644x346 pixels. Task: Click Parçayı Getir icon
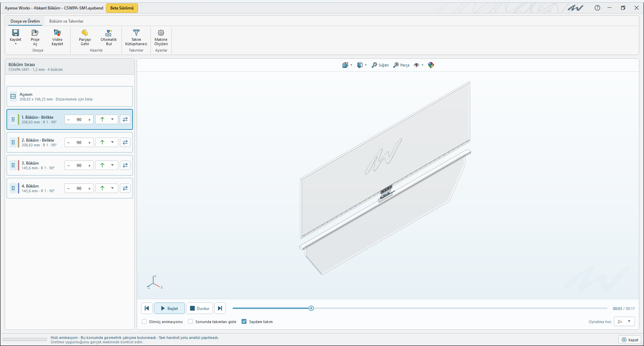tap(85, 33)
